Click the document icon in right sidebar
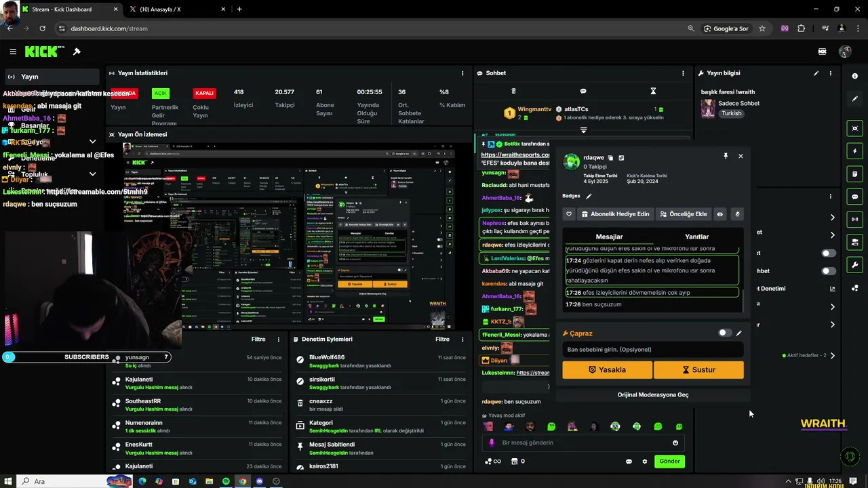Viewport: 868px width, 488px height. tap(855, 174)
